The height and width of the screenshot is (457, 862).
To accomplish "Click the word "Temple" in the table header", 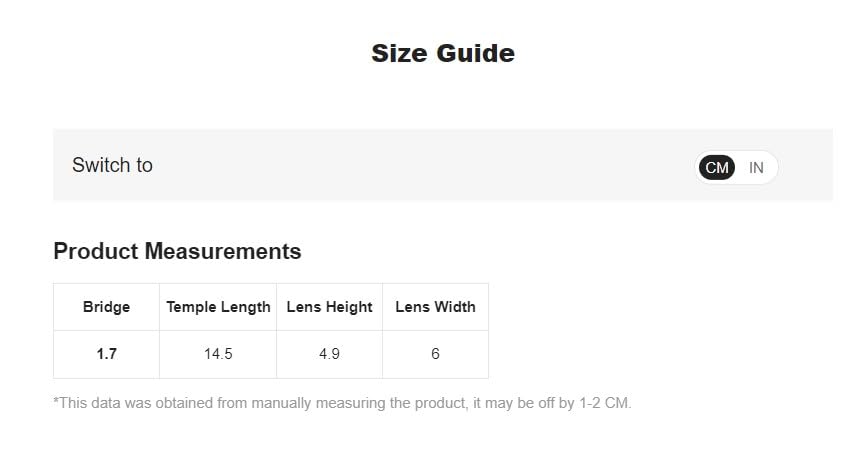I will coord(191,307).
